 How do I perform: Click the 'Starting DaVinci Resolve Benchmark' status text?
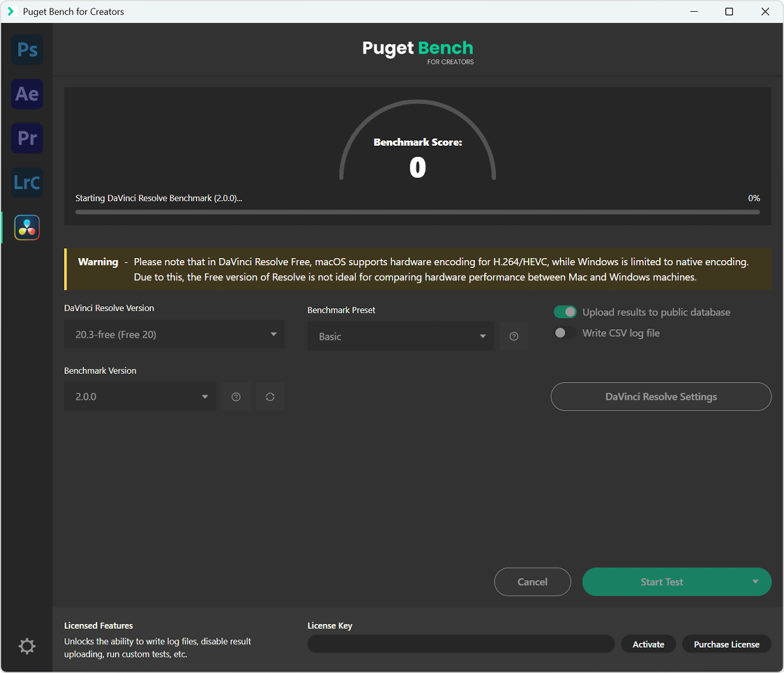point(159,198)
